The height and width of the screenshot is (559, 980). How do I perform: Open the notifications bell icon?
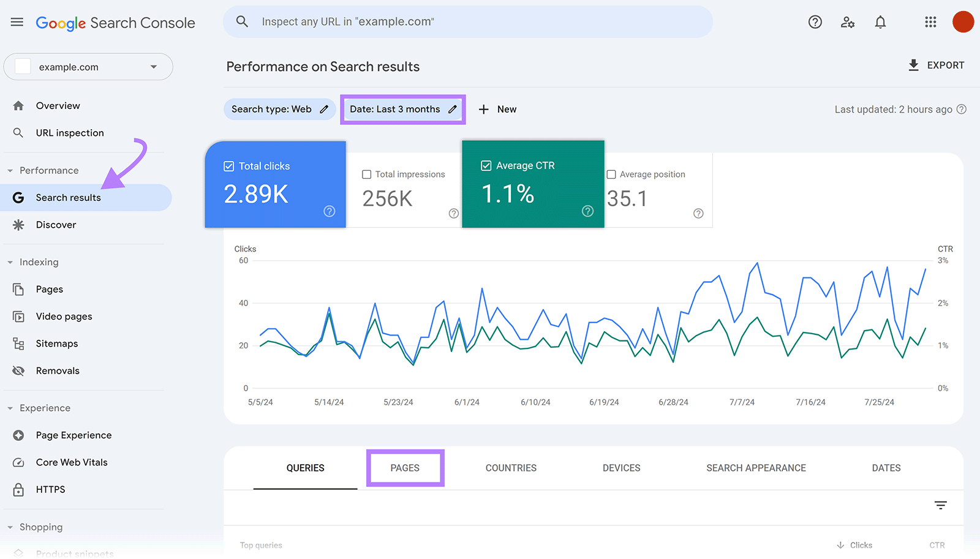pos(881,21)
